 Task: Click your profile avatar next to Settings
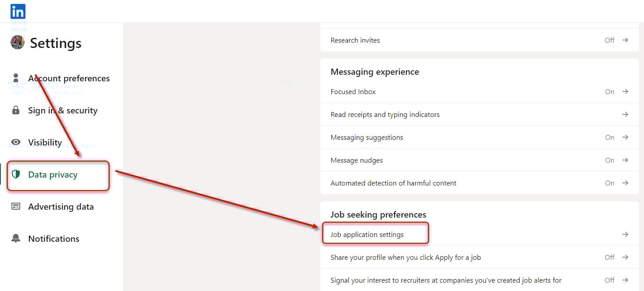pyautogui.click(x=17, y=42)
